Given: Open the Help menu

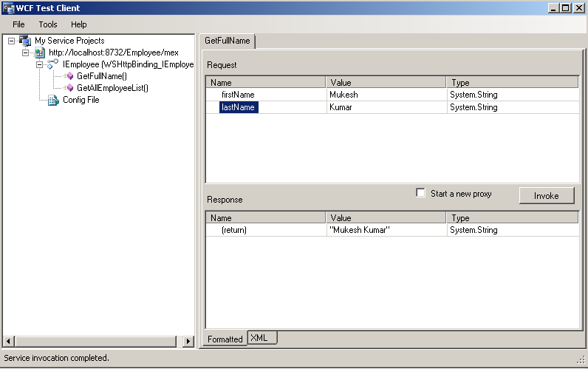Looking at the screenshot, I should [x=79, y=24].
